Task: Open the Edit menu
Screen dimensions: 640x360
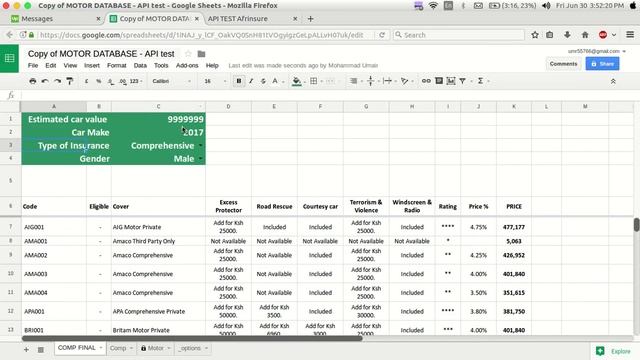Action: (x=51, y=65)
